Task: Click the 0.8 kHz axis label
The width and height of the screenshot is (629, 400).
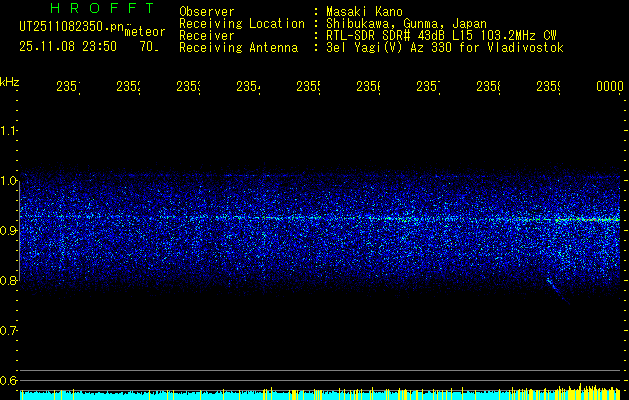Action: [8, 280]
